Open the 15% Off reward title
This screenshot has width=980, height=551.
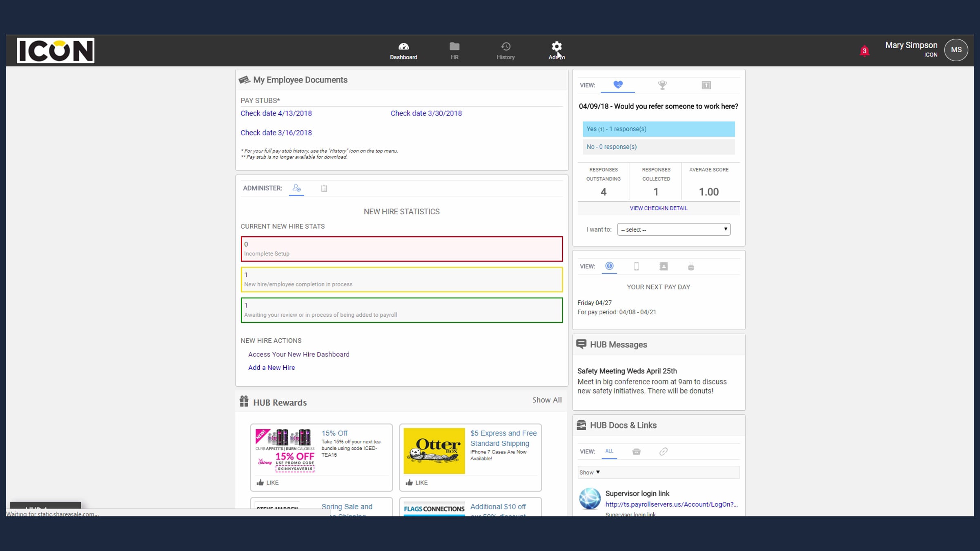pyautogui.click(x=334, y=433)
